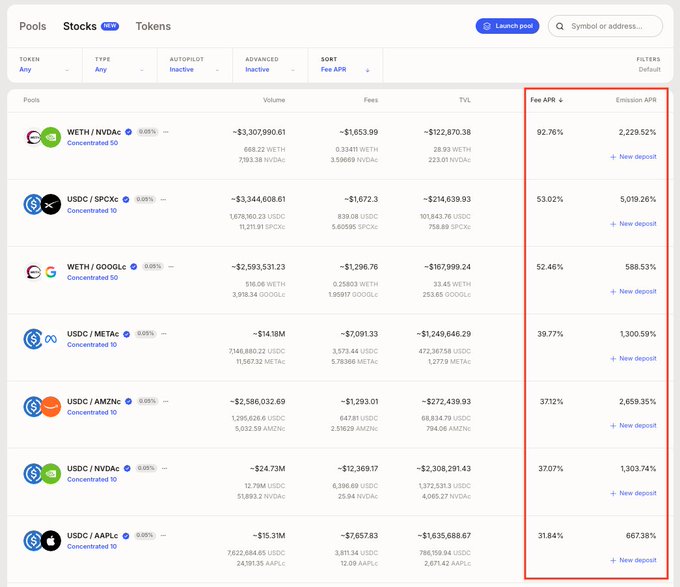The width and height of the screenshot is (680, 587).
Task: Click the Launch pool button
Action: pyautogui.click(x=507, y=26)
